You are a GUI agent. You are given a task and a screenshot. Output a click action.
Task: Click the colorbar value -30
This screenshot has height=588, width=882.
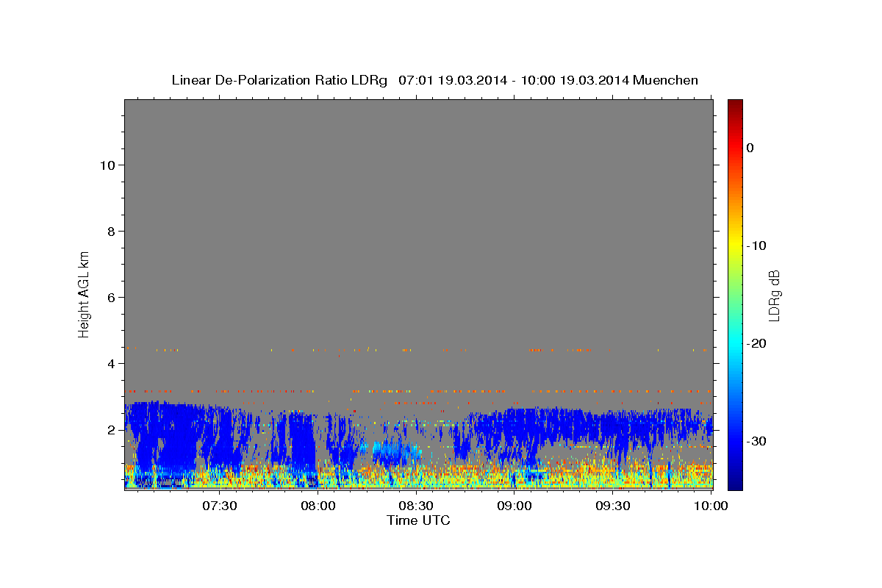[756, 441]
